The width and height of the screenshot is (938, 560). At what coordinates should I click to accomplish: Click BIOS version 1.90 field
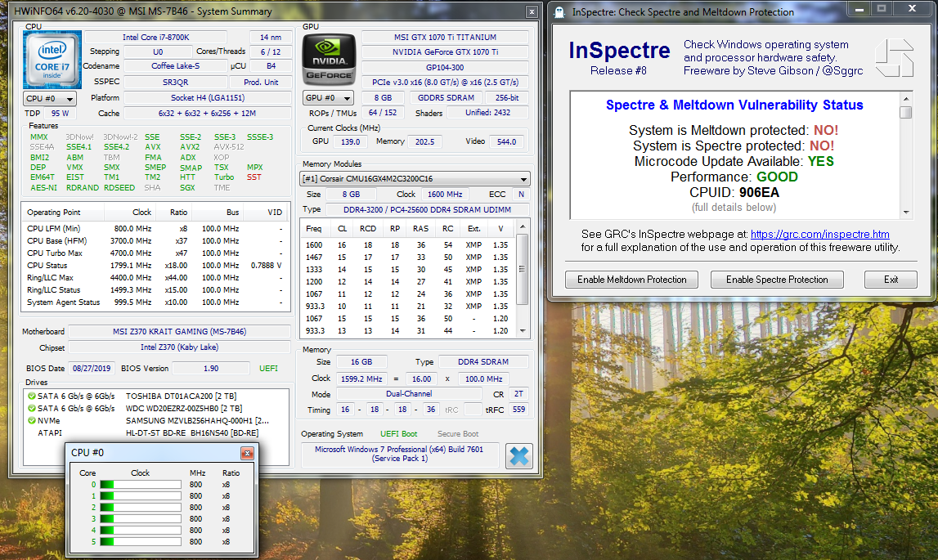point(211,368)
